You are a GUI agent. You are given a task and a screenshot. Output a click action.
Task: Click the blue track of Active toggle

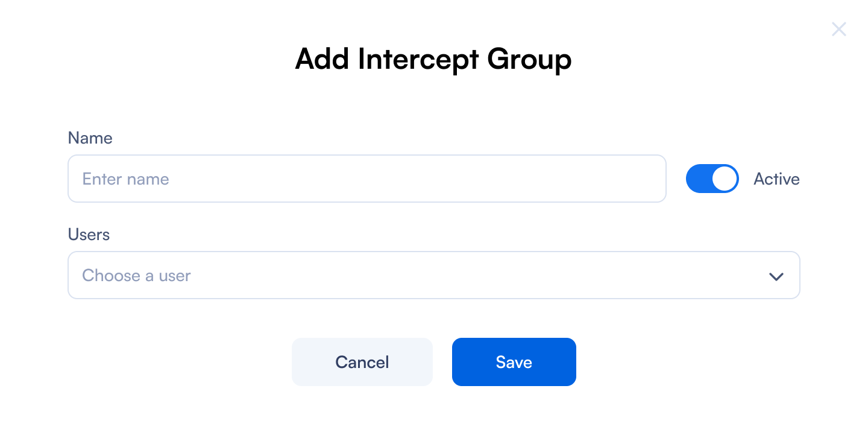pyautogui.click(x=697, y=179)
